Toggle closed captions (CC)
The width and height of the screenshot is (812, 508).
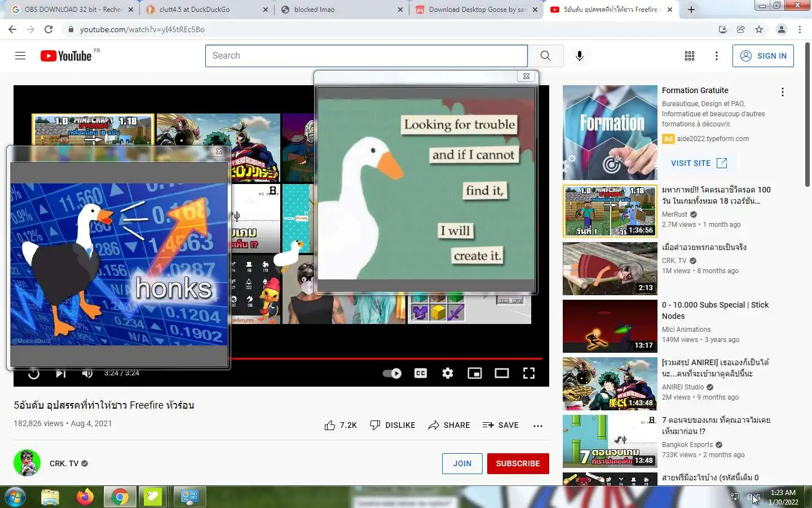(421, 373)
